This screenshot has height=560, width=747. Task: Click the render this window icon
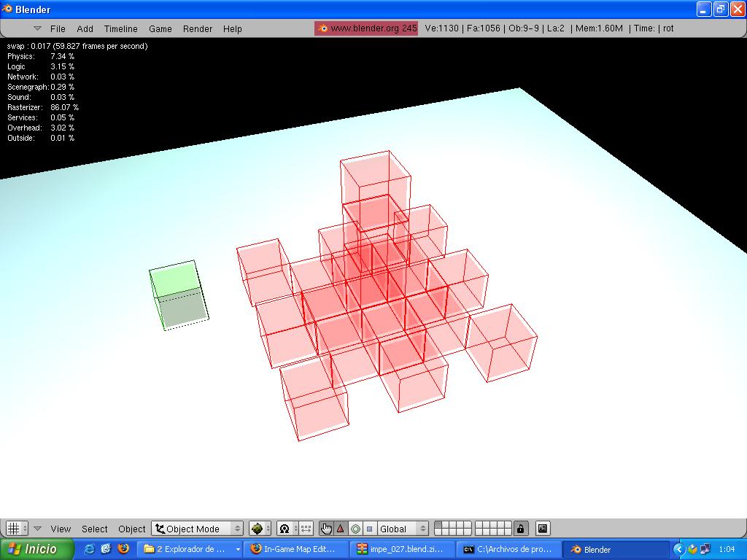543,529
